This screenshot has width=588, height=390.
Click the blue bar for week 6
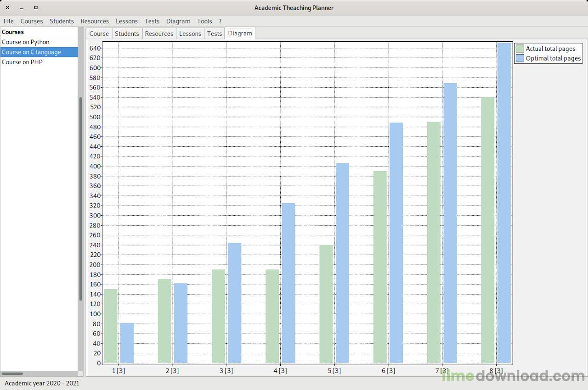click(x=396, y=243)
